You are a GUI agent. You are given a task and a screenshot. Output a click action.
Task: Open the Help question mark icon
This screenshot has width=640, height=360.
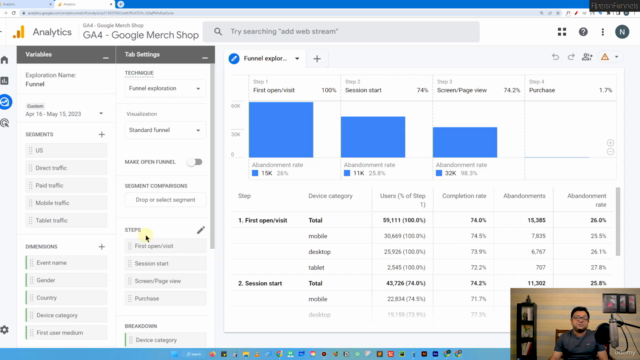583,32
